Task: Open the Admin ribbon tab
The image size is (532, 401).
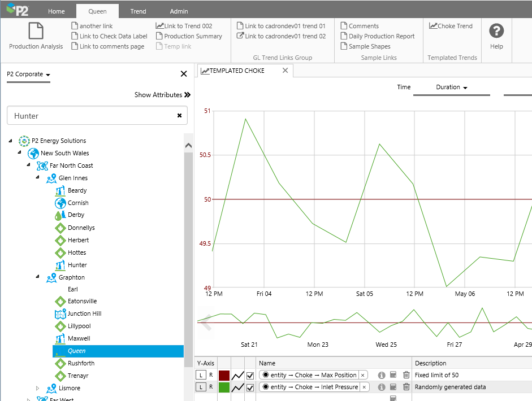Action: [x=179, y=11]
